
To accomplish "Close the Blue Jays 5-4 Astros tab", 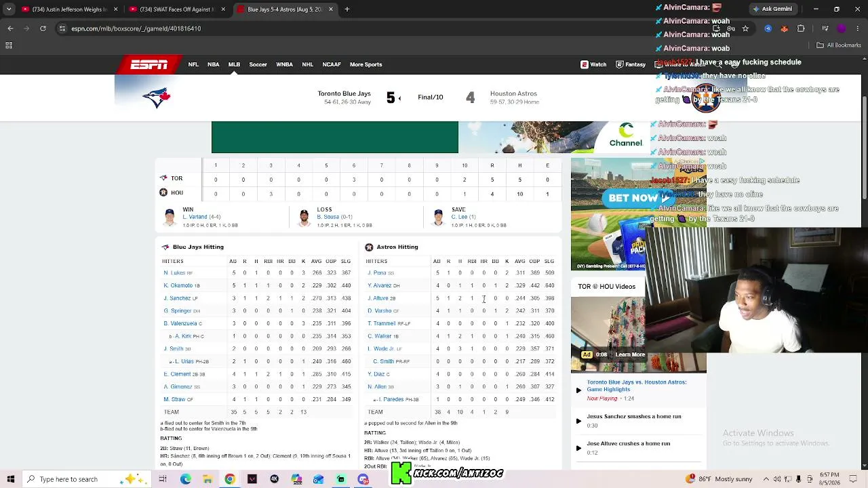I will pos(331,9).
